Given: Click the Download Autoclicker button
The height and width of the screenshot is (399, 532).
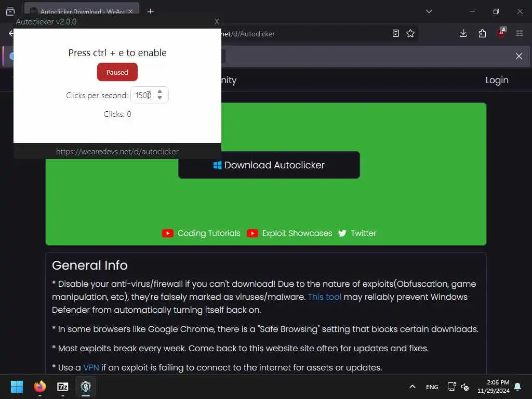Looking at the screenshot, I should point(269,165).
